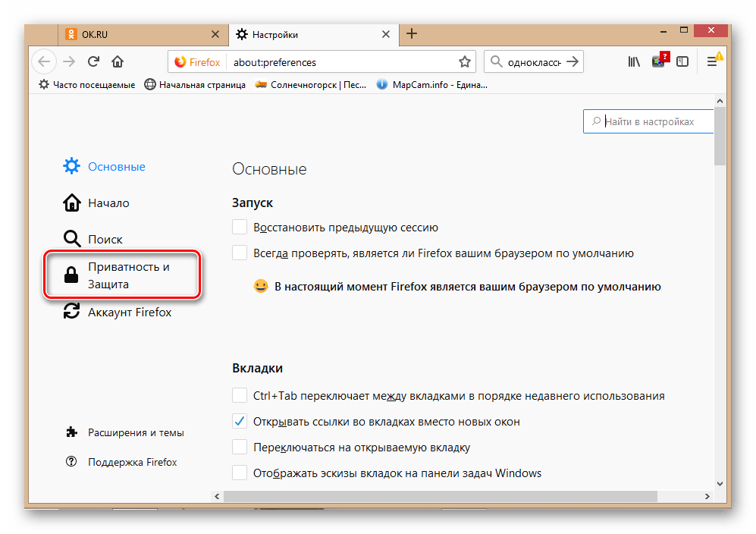
Task: Open the sidebar view icon
Action: 682,62
